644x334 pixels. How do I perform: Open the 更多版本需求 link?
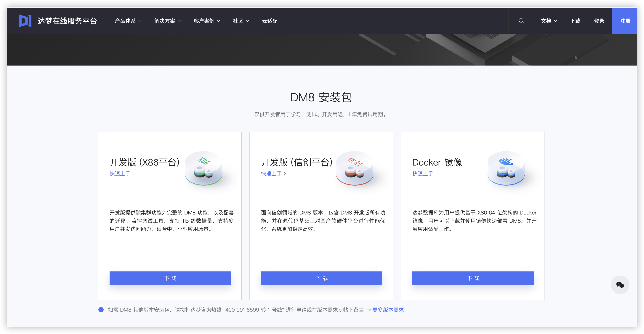click(388, 310)
